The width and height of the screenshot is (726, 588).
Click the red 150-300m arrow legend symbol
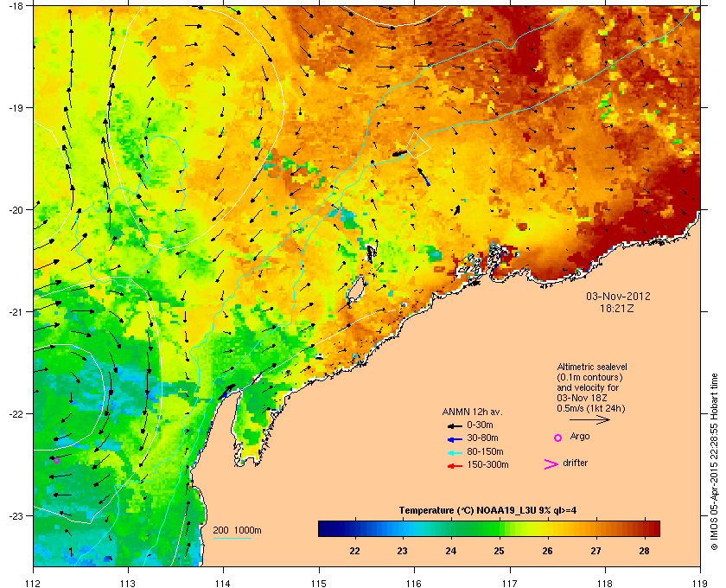pyautogui.click(x=455, y=466)
